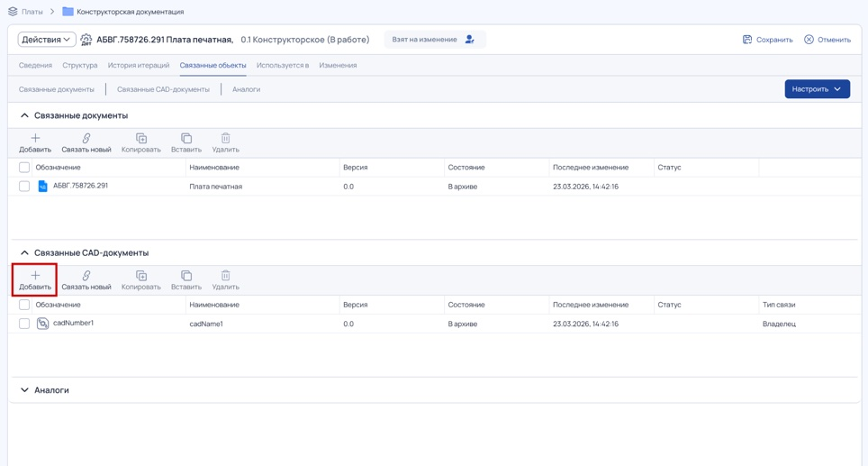
Task: Click the Взят на изменение status badge
Action: pyautogui.click(x=435, y=40)
